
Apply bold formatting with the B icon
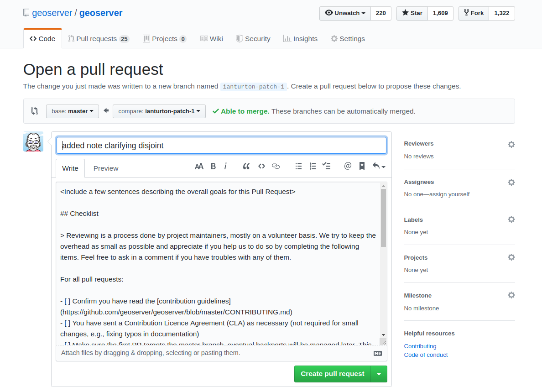(x=213, y=166)
